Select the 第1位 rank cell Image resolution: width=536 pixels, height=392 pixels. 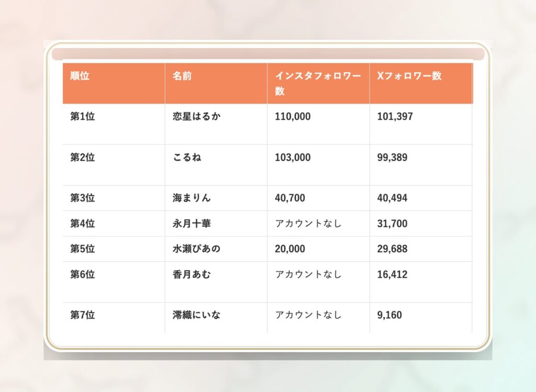[x=83, y=117]
